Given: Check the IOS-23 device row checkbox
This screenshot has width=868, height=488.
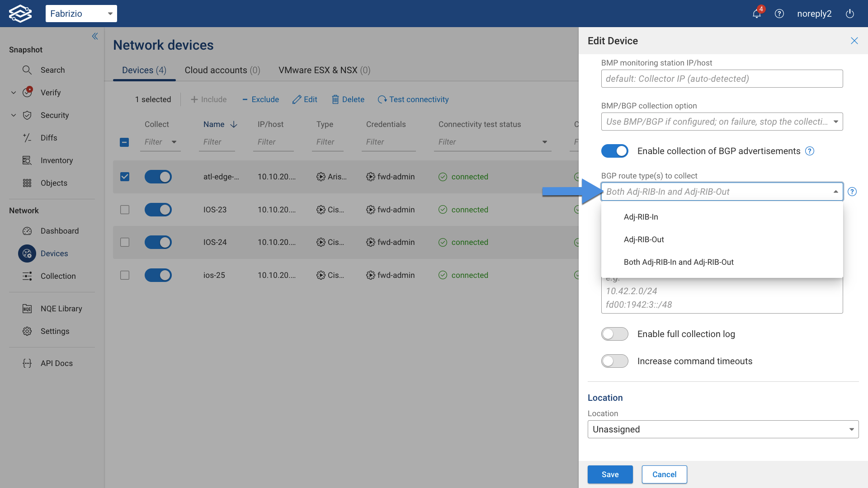Looking at the screenshot, I should [x=125, y=210].
